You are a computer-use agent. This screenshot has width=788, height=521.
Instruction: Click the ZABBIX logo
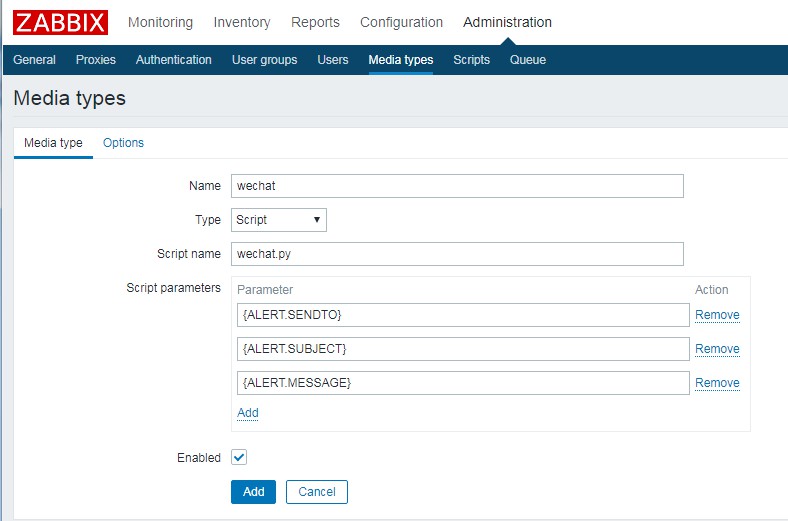click(60, 22)
